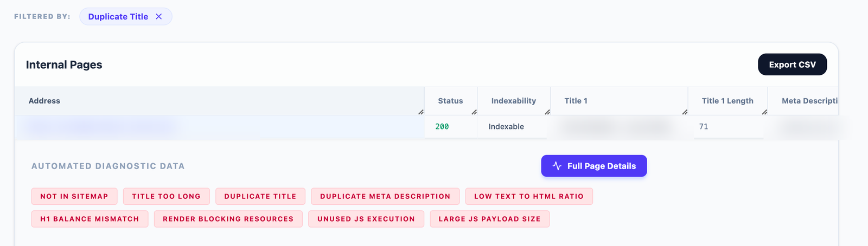The height and width of the screenshot is (246, 868).
Task: Click the Automated Diagnostic Data label
Action: pyautogui.click(x=108, y=166)
